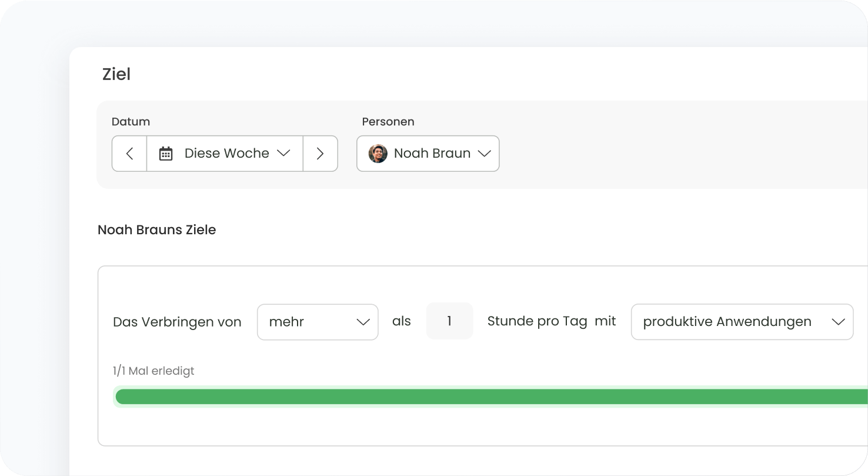Go to the previous date period
868x476 pixels.
[129, 154]
